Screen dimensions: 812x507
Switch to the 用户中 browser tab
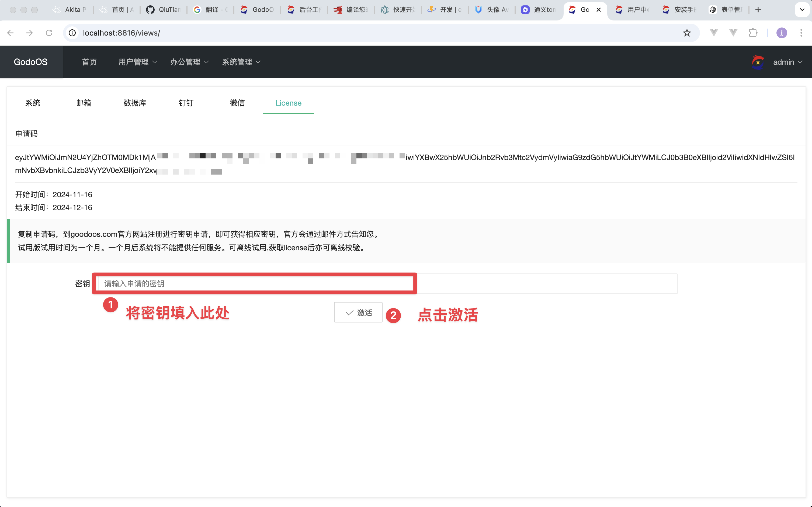coord(633,10)
